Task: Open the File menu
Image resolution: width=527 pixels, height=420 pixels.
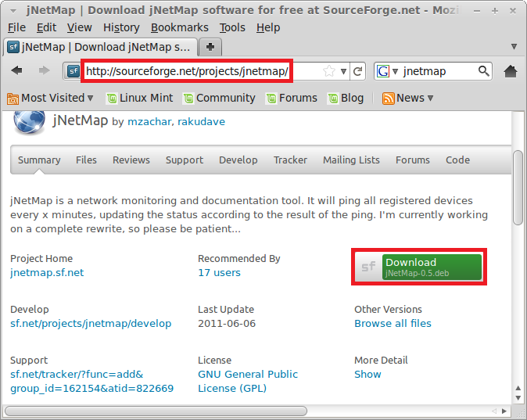Action: (x=16, y=27)
